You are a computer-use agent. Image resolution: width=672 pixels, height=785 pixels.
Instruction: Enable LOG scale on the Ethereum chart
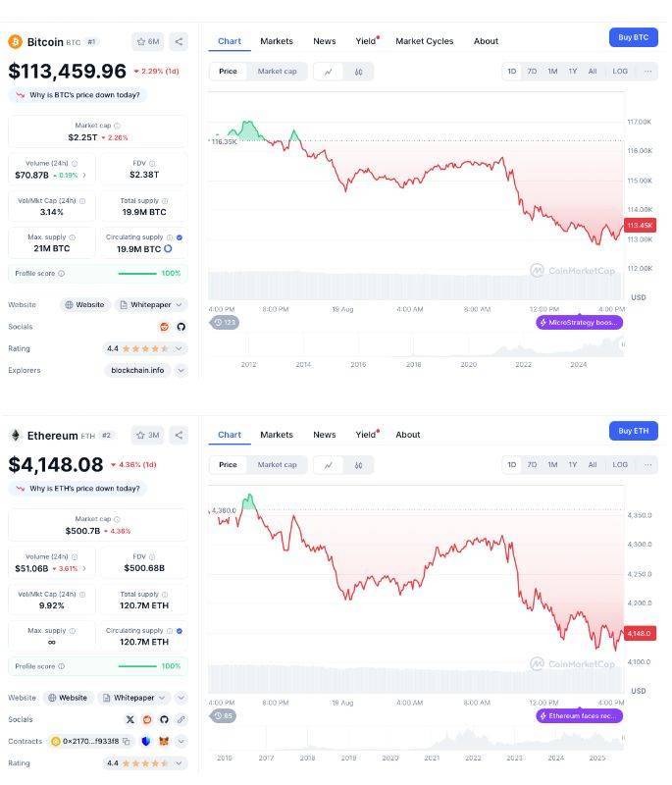coord(620,465)
